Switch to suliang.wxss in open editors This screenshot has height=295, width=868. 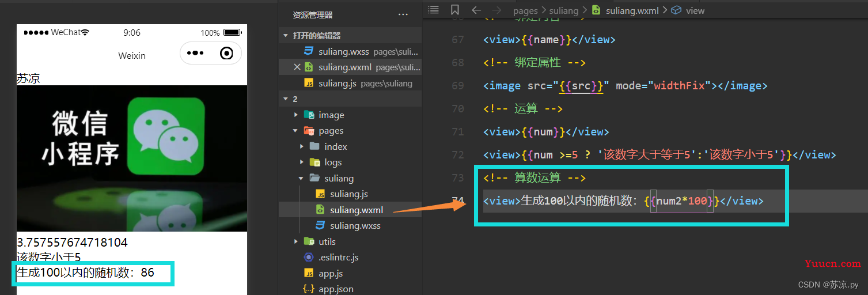tap(350, 52)
